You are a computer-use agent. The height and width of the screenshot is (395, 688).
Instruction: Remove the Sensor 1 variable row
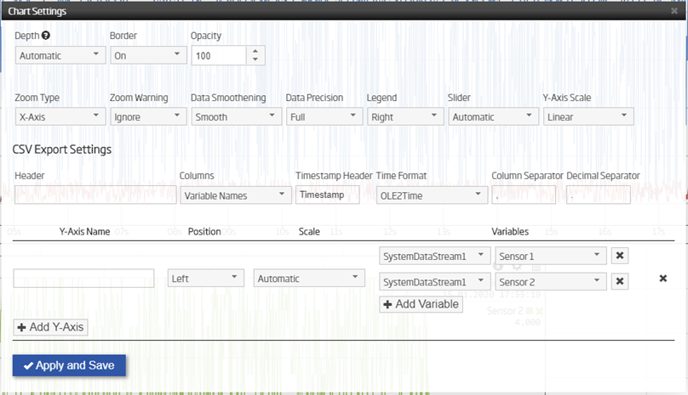pyautogui.click(x=620, y=255)
